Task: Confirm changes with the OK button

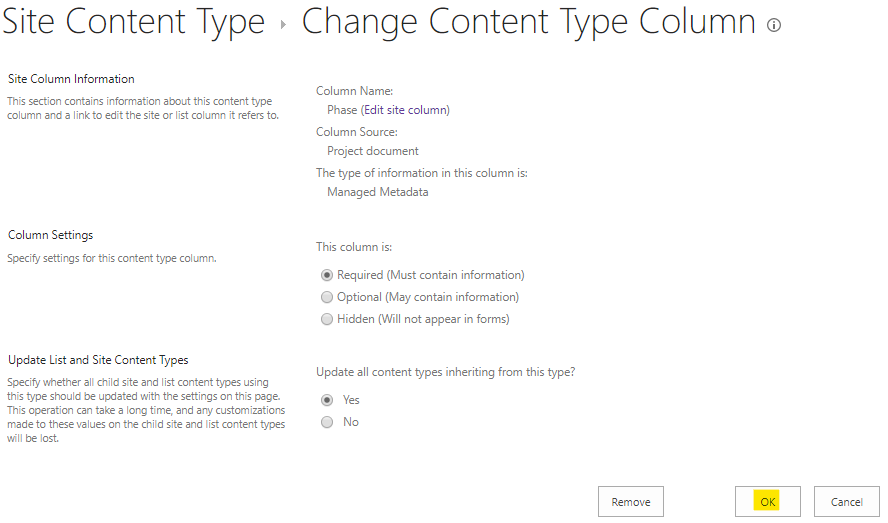Action: 768,502
